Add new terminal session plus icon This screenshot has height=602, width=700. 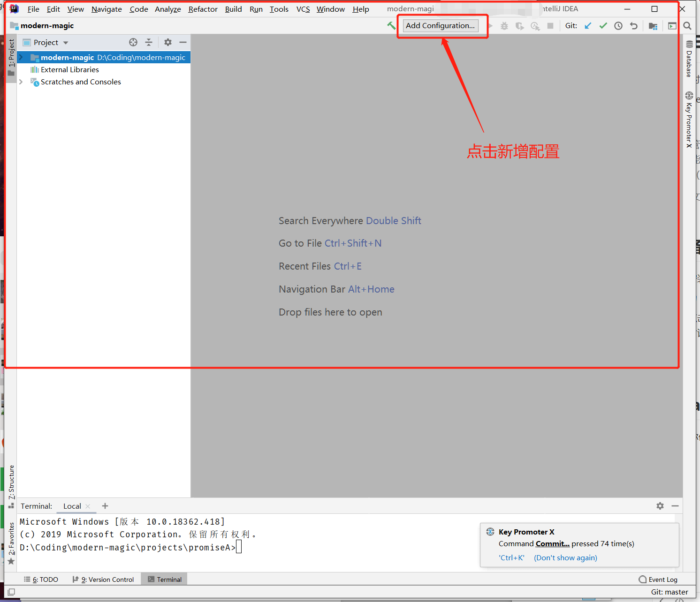click(x=105, y=506)
